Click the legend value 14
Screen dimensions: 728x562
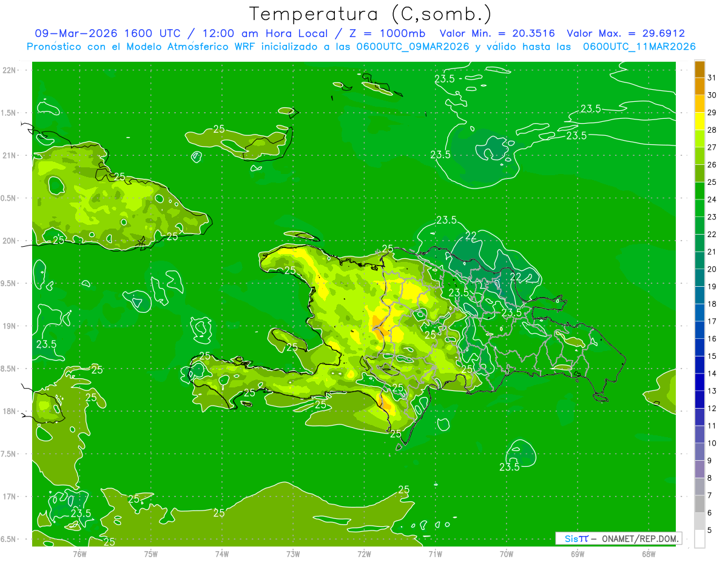point(712,373)
